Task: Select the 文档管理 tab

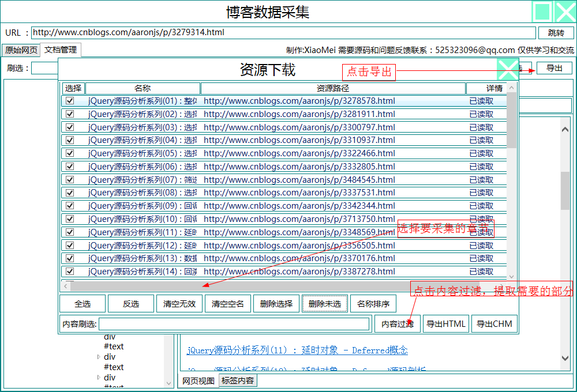Action: [61, 50]
